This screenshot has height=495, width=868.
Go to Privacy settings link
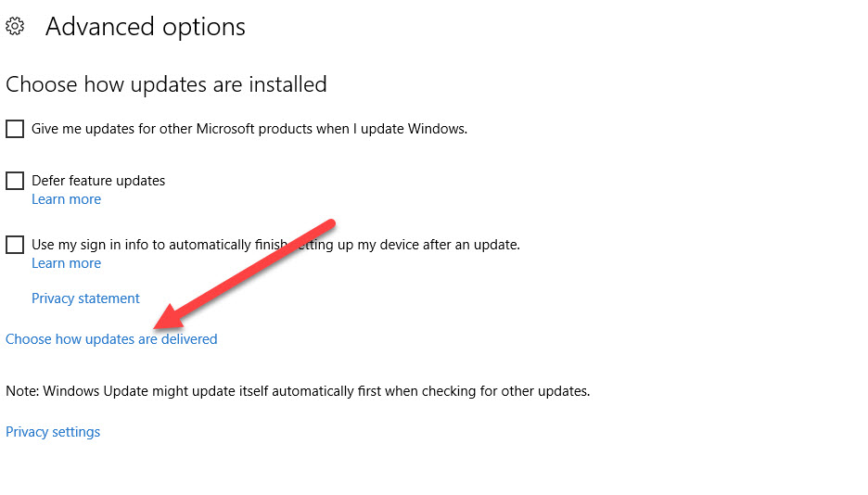(x=53, y=432)
